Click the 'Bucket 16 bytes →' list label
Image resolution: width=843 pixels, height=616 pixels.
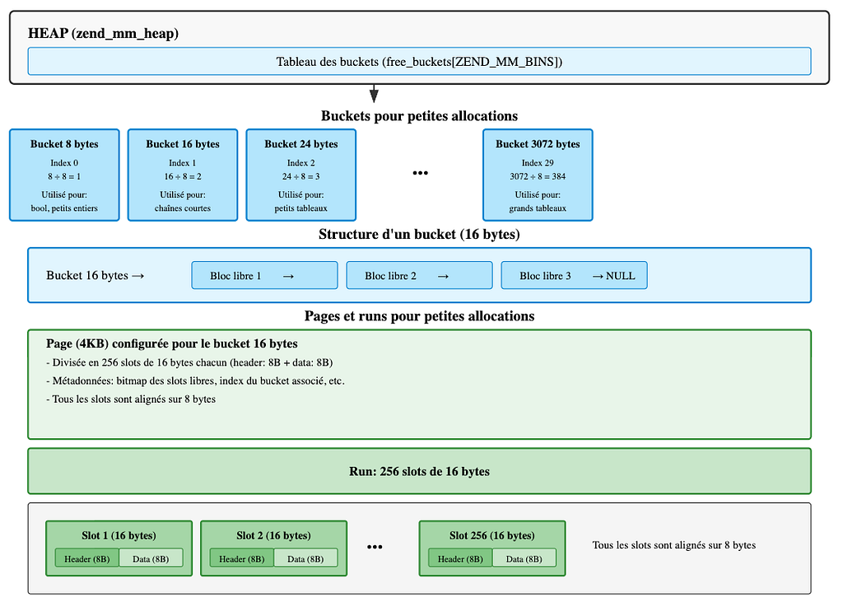click(95, 275)
